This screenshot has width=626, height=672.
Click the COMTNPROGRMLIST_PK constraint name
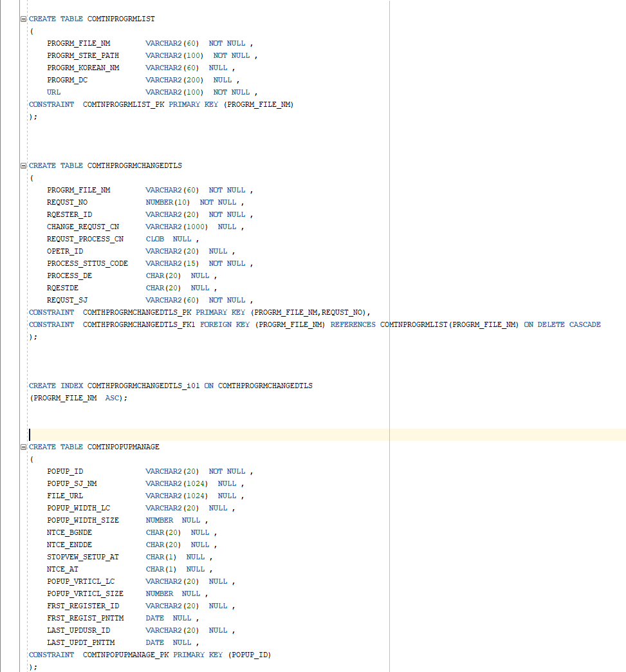tap(124, 104)
